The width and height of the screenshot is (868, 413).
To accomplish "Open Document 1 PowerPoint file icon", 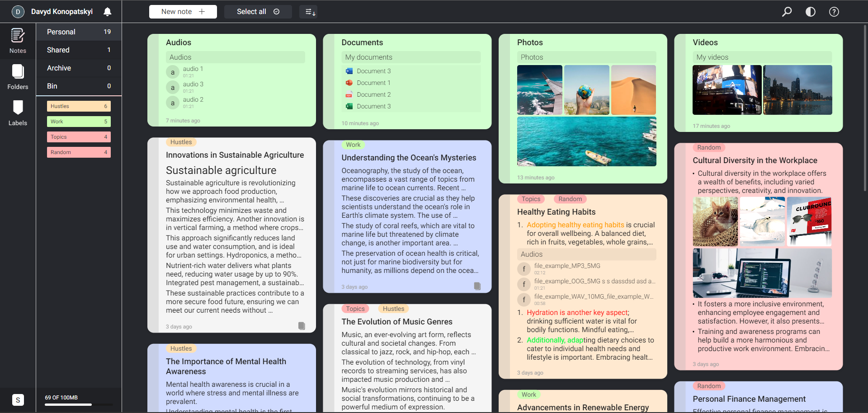I will [x=349, y=83].
